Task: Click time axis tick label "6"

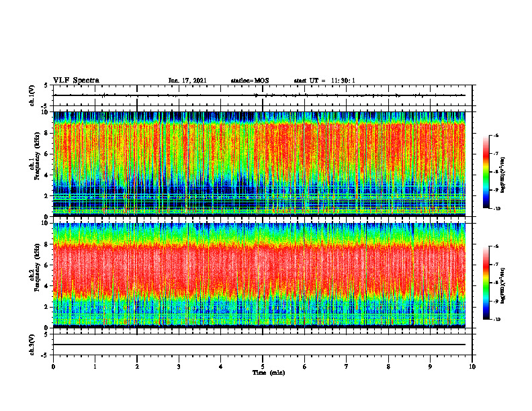Action: (x=305, y=367)
